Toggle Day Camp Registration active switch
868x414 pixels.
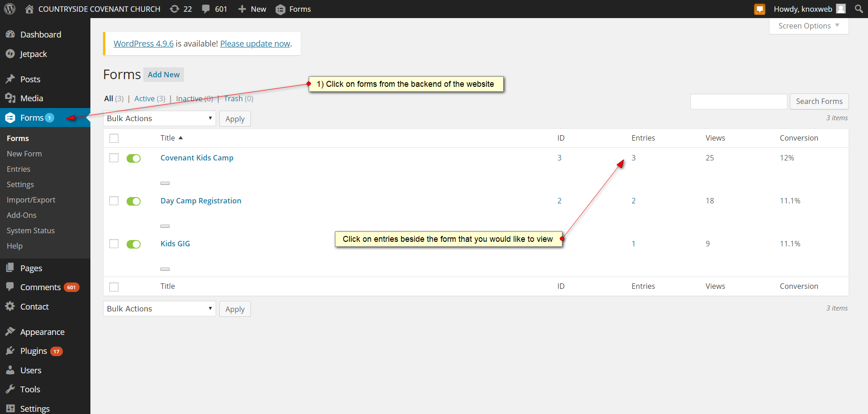[133, 201]
